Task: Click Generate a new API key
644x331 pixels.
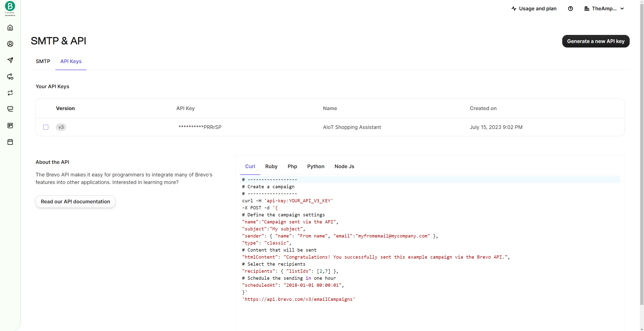Action: coord(596,41)
